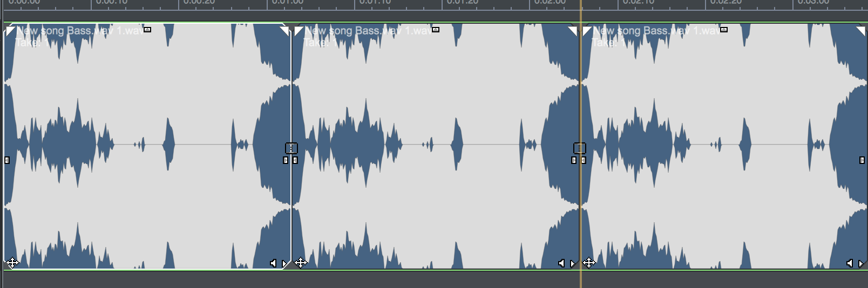Image resolution: width=868 pixels, height=288 pixels.
Task: Mute the second clip with its speaker icon
Action: coord(561,263)
